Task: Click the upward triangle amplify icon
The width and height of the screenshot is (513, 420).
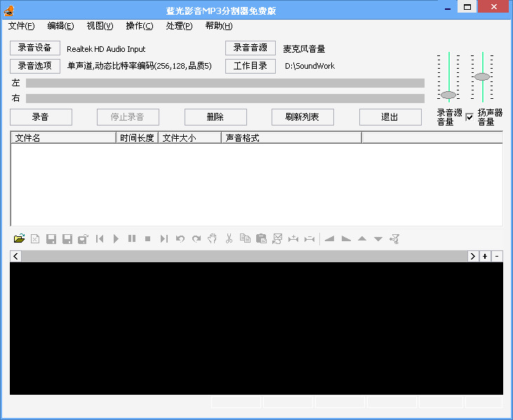Action: [362, 239]
